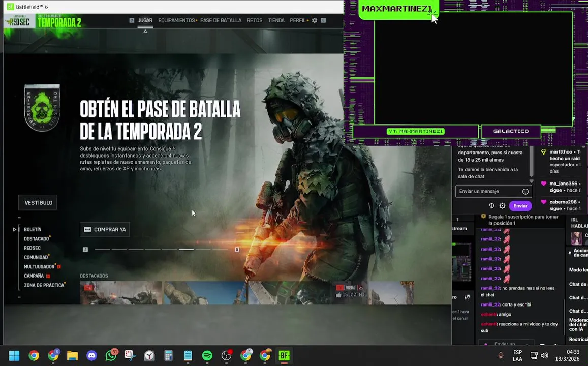Click the Q key icon left of JUGAR

point(132,20)
